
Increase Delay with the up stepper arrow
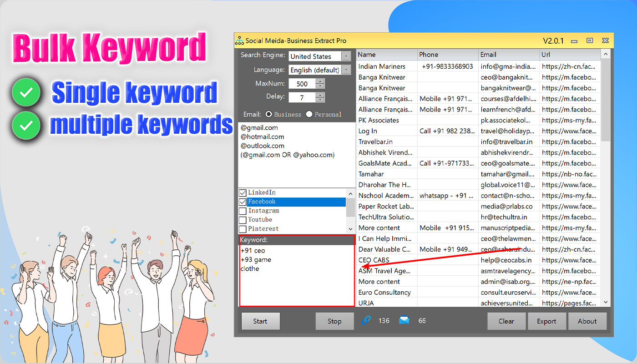pos(320,95)
